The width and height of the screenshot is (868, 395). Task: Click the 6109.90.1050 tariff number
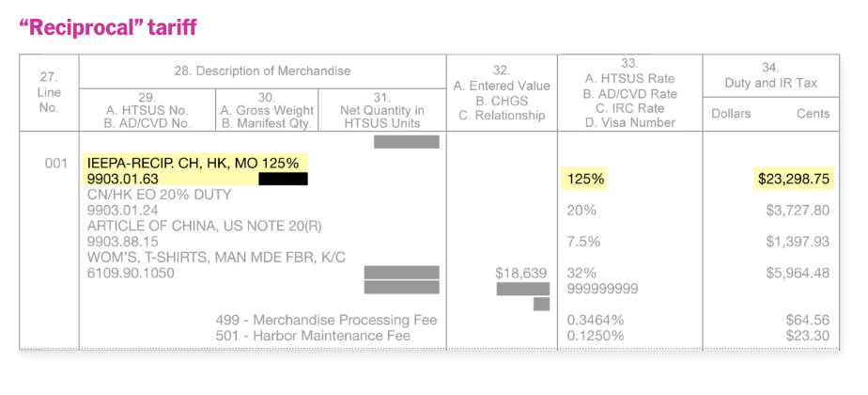[x=131, y=273]
